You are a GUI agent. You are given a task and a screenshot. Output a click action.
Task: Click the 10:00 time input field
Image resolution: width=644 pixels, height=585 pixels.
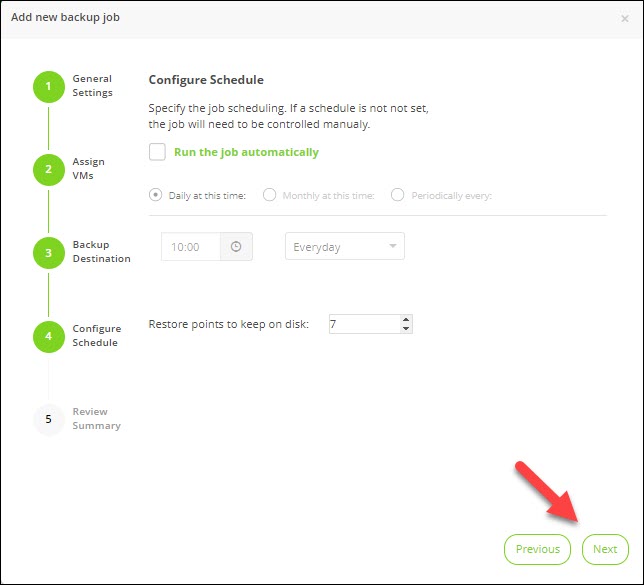pyautogui.click(x=190, y=247)
